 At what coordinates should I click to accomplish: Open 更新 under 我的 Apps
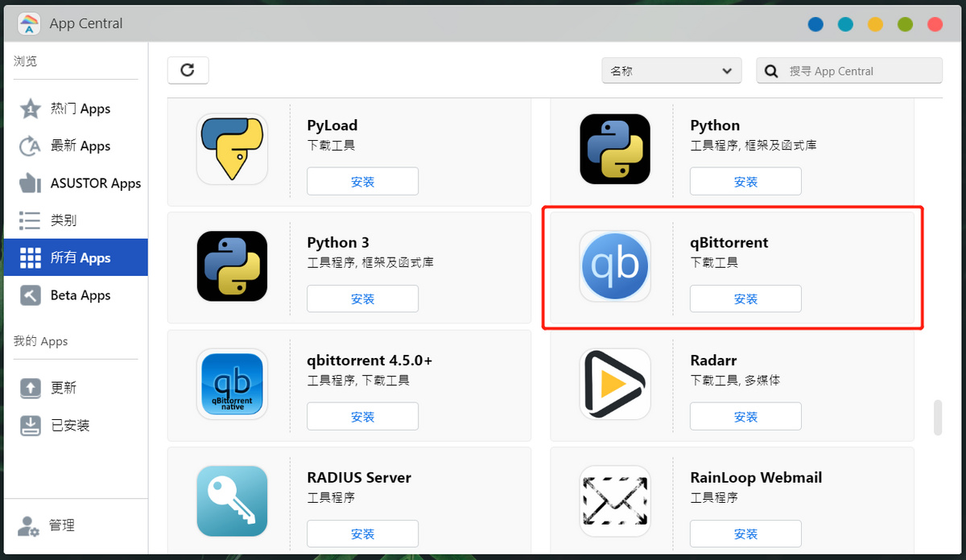click(x=74, y=388)
